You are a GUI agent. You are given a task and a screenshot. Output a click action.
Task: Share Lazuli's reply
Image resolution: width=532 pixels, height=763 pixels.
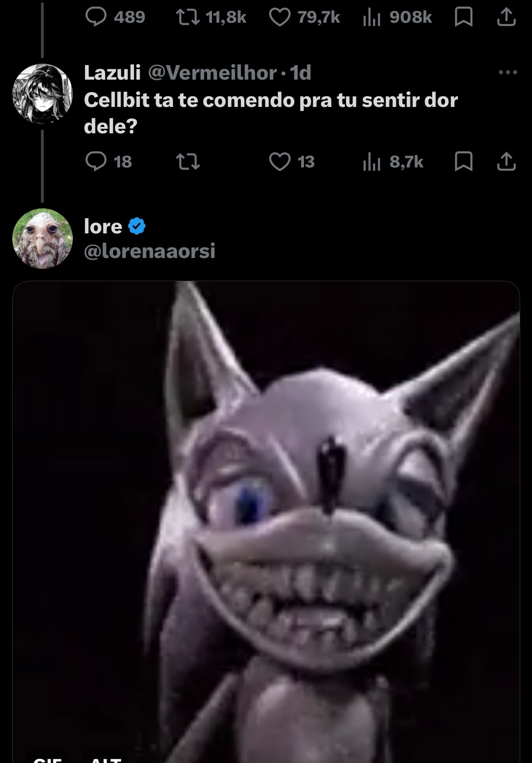tap(506, 162)
